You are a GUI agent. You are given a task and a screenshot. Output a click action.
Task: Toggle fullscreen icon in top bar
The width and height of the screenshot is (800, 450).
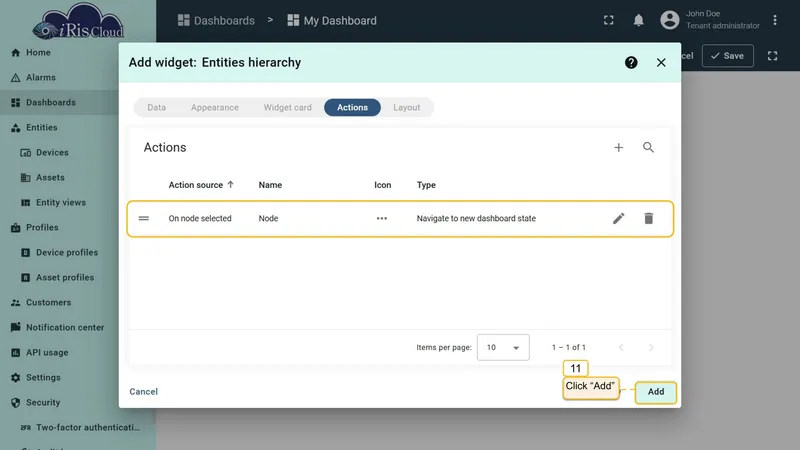point(609,20)
